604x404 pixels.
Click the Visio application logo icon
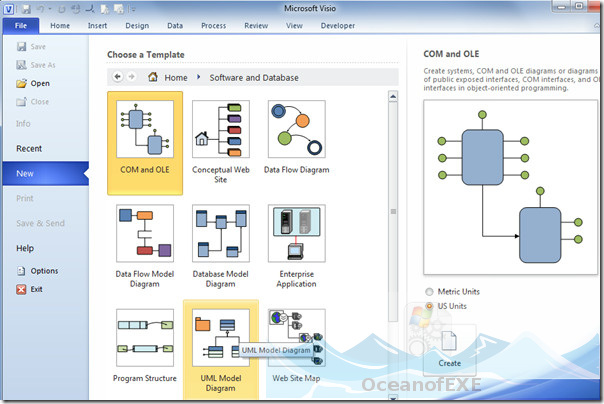pos(8,8)
